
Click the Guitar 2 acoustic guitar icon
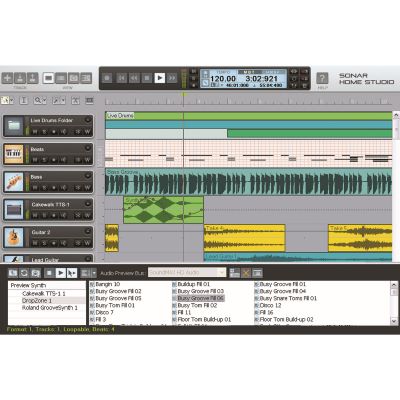point(14,237)
